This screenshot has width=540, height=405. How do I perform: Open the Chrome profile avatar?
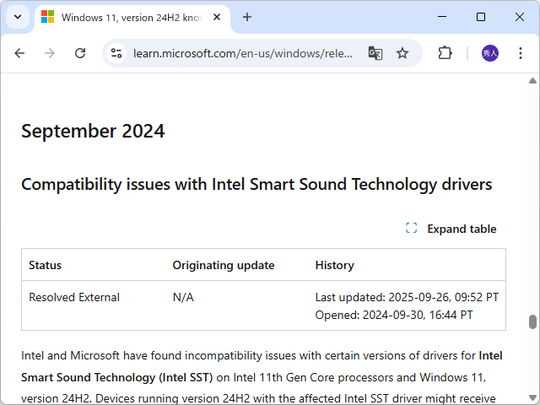point(490,53)
